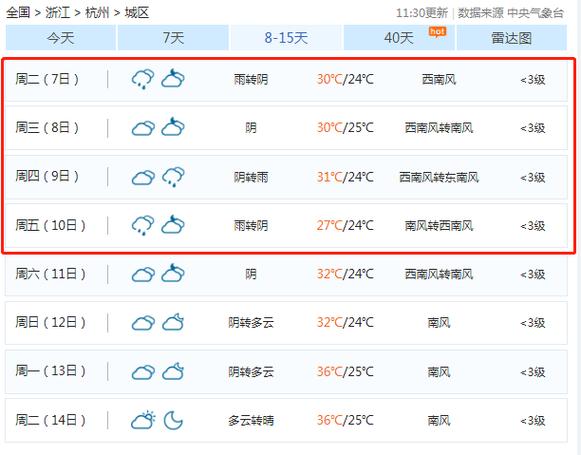Click the 城区 breadcrumb link
The width and height of the screenshot is (581, 455).
click(137, 13)
